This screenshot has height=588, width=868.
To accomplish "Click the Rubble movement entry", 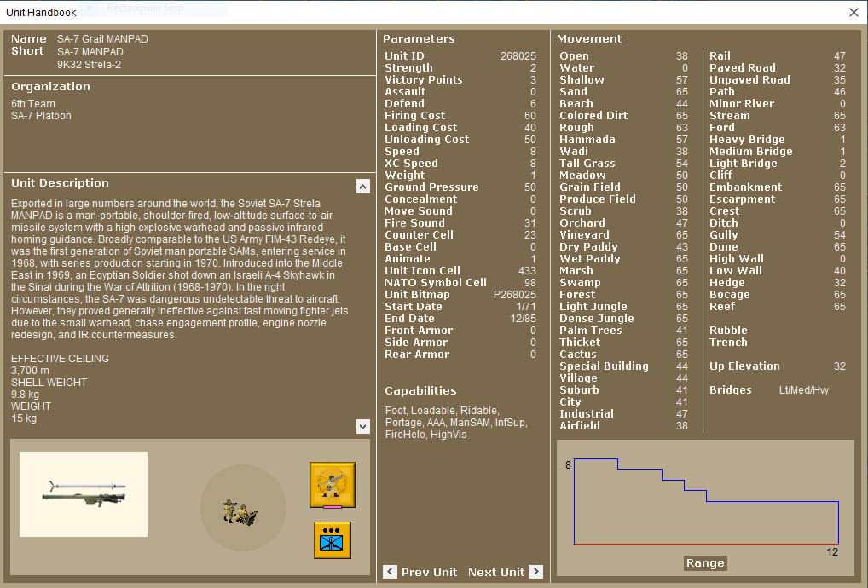I will pyautogui.click(x=728, y=331).
